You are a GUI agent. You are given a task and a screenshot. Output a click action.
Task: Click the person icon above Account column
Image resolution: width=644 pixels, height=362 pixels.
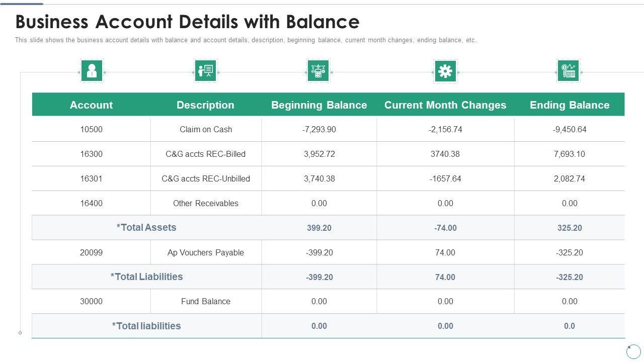(x=92, y=71)
